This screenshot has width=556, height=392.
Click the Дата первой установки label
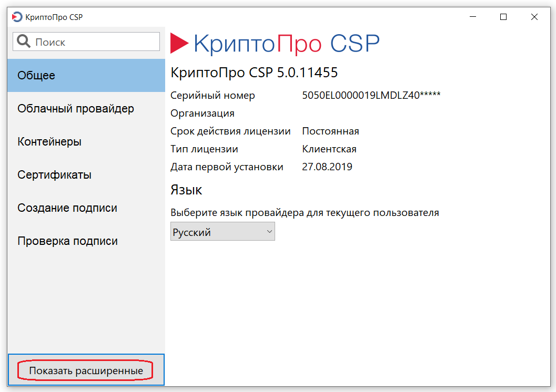point(227,167)
